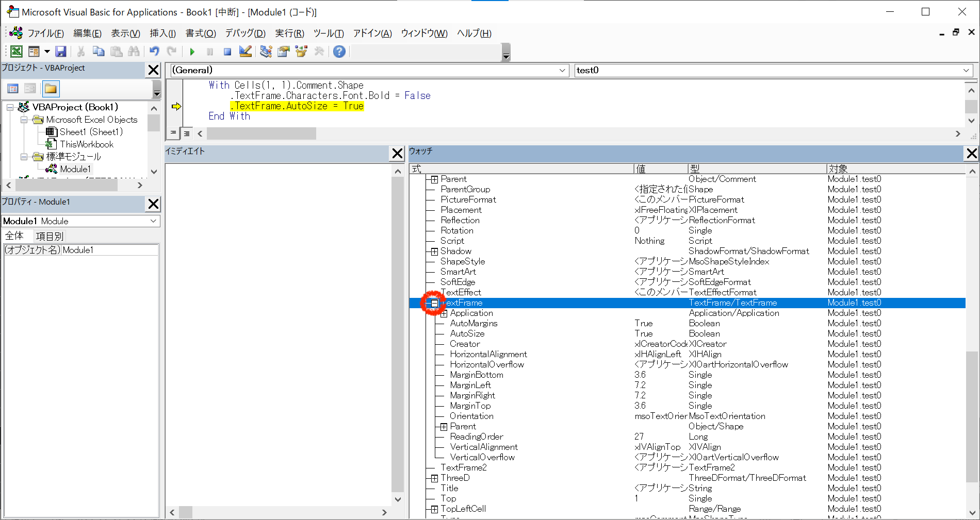This screenshot has width=980, height=520.
Task: Open the 編集(E) menu
Action: (87, 33)
